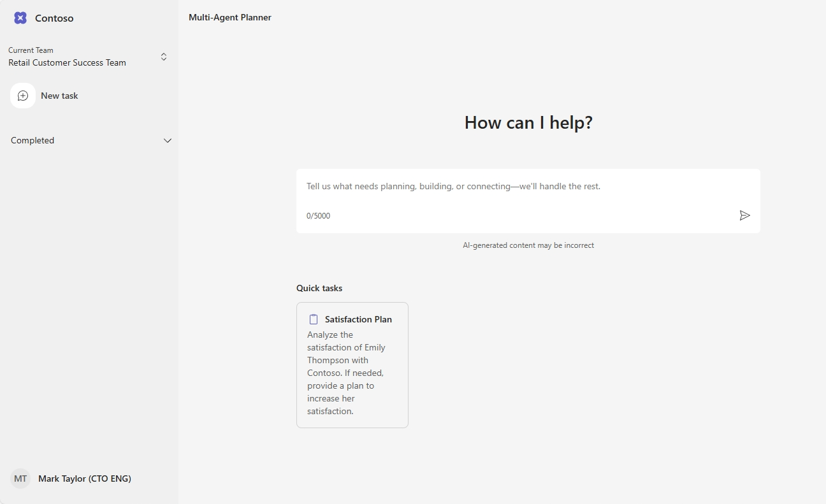This screenshot has width=826, height=504.
Task: Click the Contoso logo icon
Action: 20,18
